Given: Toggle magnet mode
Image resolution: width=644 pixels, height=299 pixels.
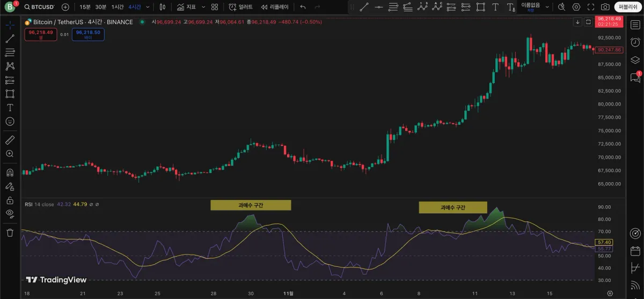Looking at the screenshot, I should [x=10, y=173].
